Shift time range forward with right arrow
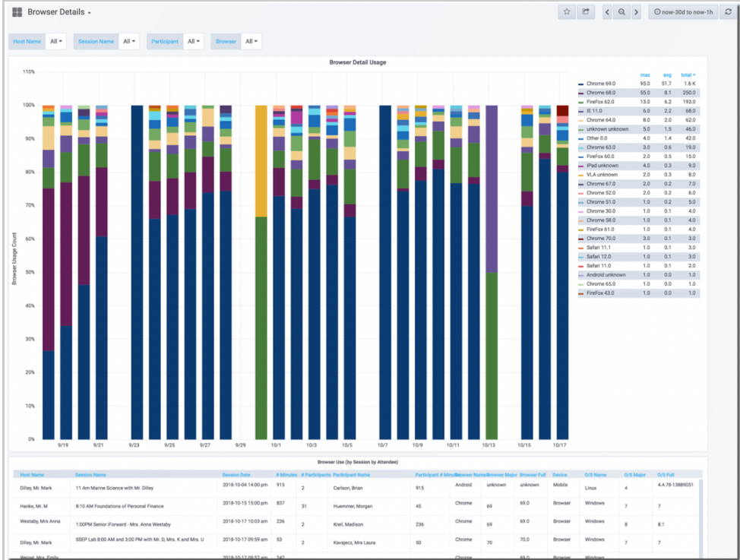The width and height of the screenshot is (740, 560). [x=636, y=12]
